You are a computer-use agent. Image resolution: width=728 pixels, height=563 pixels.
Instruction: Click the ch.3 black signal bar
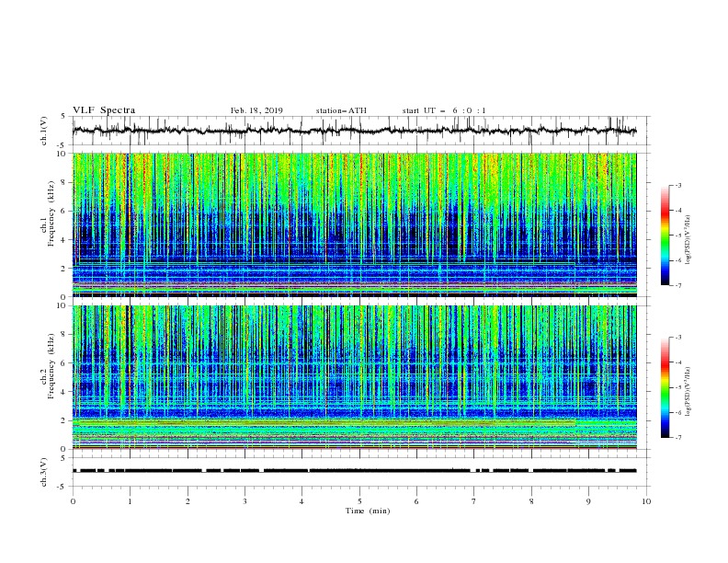(x=355, y=471)
